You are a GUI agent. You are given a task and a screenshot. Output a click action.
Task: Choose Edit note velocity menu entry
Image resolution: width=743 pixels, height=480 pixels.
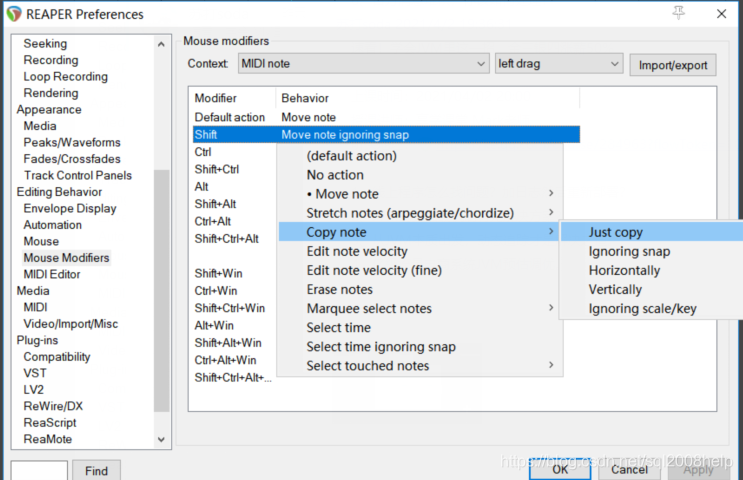420,251
